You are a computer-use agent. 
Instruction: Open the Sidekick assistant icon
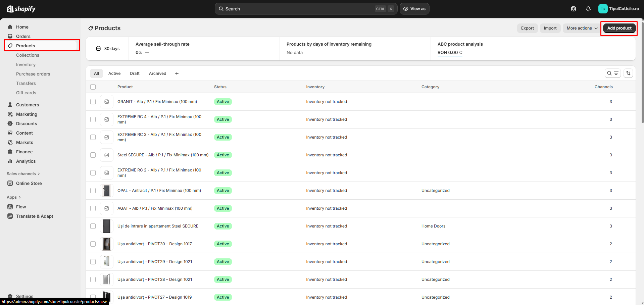point(573,9)
